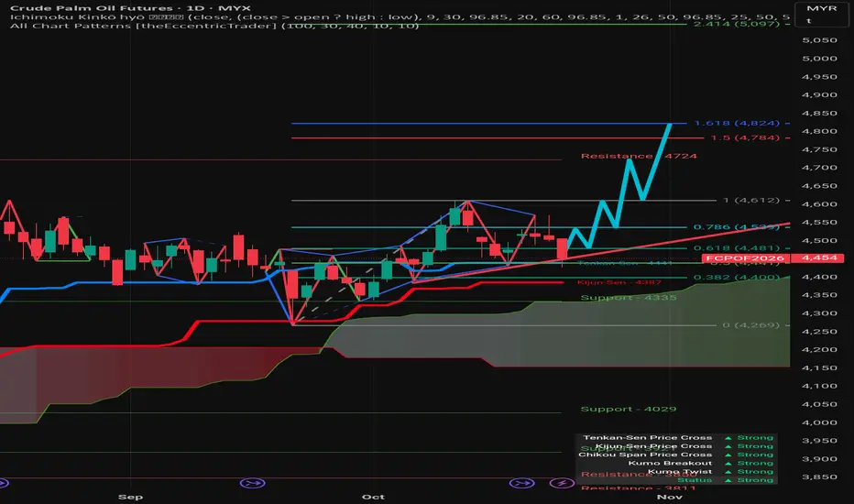Click the Support - 4029 label
854x504 pixels.
[629, 409]
